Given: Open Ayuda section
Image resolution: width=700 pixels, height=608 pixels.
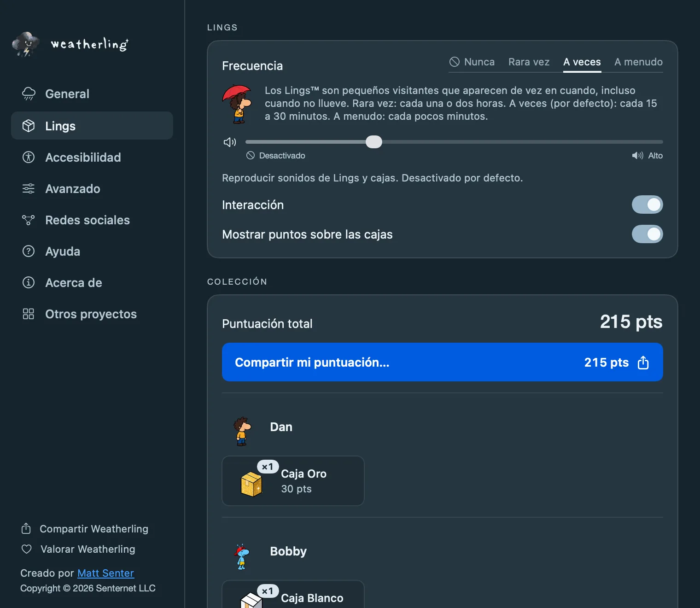Looking at the screenshot, I should click(x=92, y=251).
